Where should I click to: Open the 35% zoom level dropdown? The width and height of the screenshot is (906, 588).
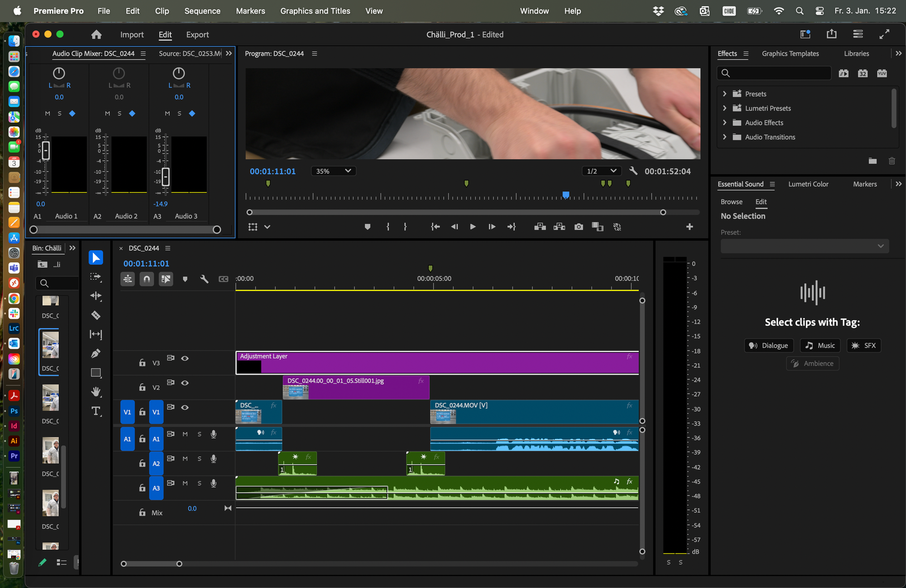click(334, 171)
